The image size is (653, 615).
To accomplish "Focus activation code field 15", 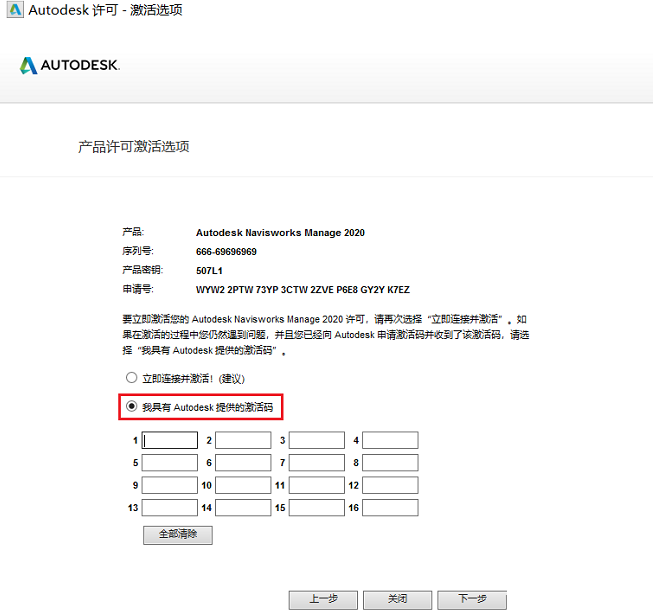I will coord(317,508).
